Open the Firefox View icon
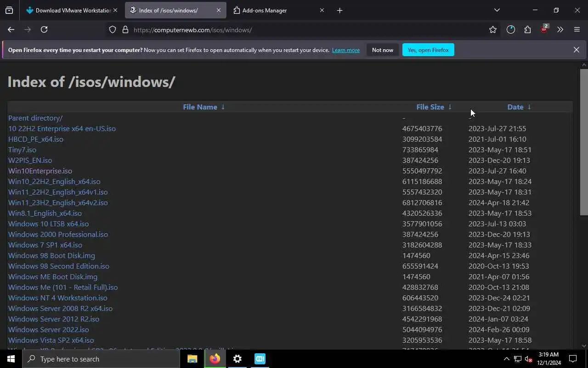Viewport: 588px width, 368px height. click(x=9, y=10)
